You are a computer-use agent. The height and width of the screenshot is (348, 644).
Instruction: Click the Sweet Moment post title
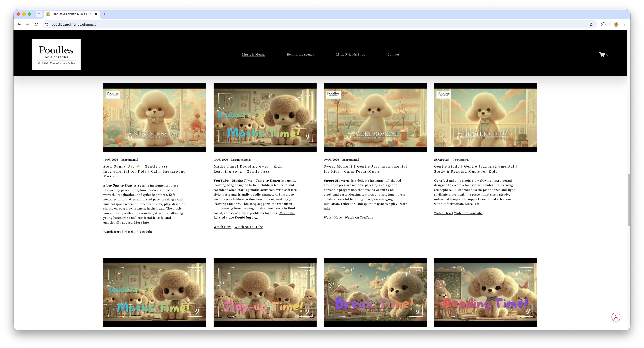coord(366,169)
